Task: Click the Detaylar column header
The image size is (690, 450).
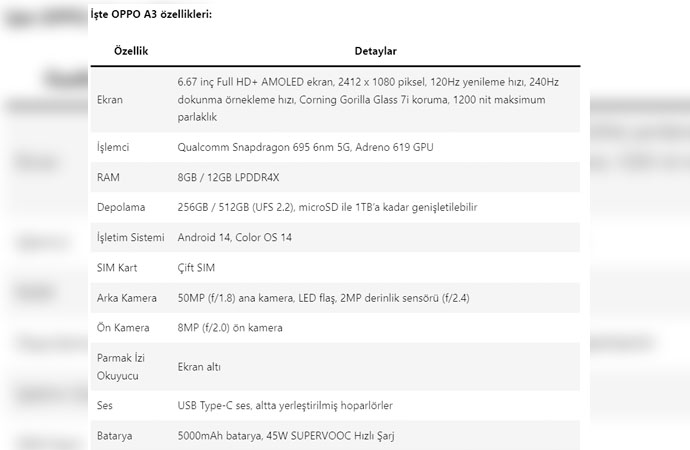Action: pos(375,51)
